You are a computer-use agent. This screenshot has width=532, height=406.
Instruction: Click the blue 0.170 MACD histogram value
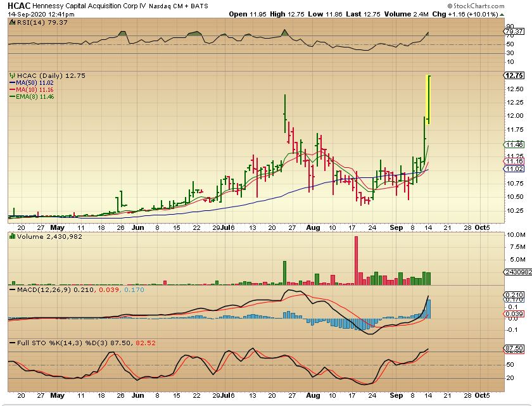[134, 289]
